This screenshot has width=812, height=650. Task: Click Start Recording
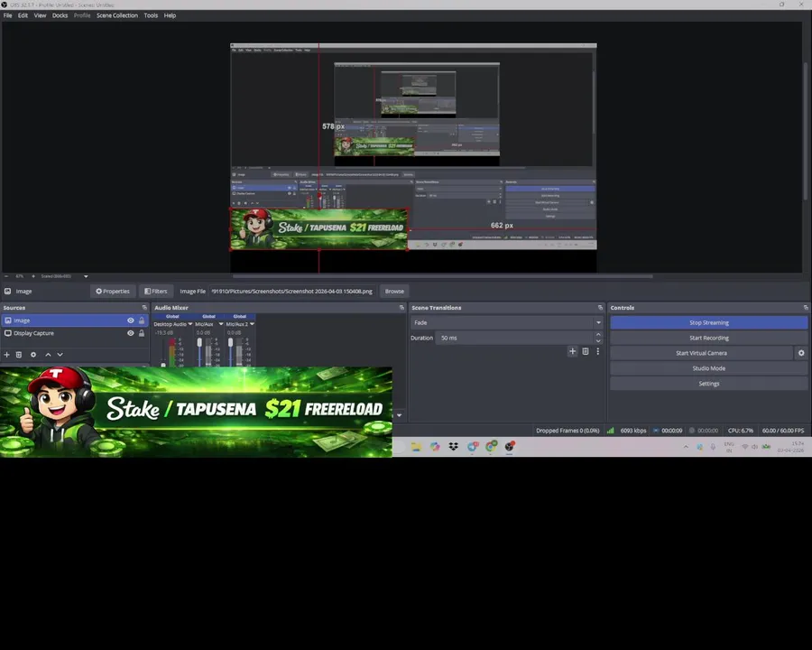point(708,338)
